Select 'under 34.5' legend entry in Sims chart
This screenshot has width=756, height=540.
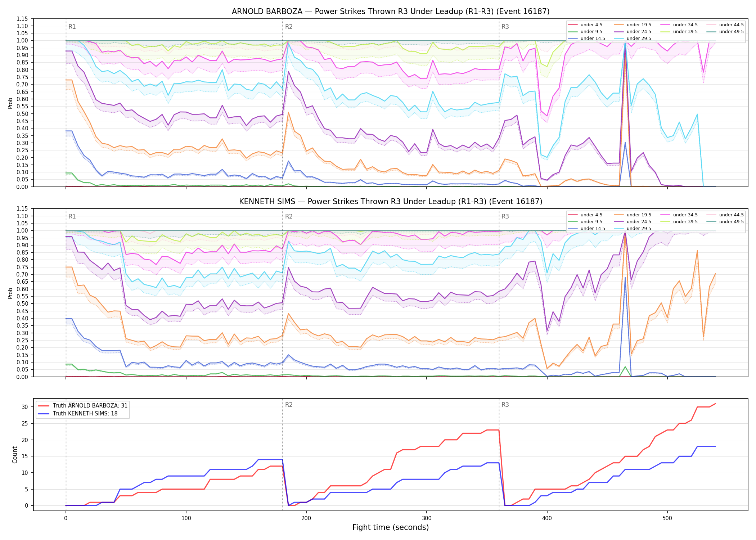[679, 215]
